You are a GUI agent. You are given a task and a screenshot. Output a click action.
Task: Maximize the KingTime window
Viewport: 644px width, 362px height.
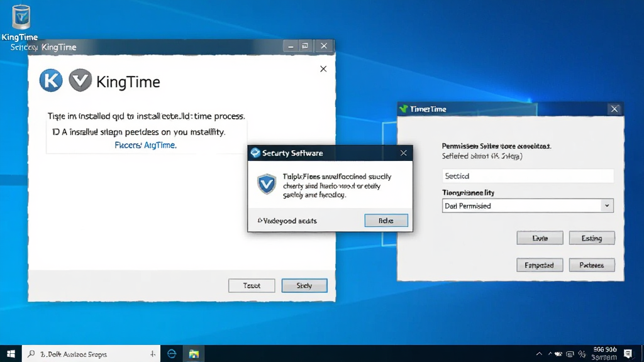click(305, 46)
